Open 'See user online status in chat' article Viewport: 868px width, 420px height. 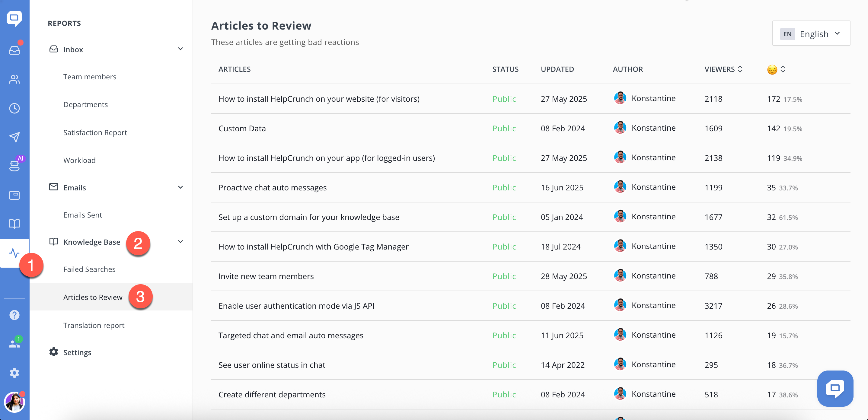coord(272,365)
